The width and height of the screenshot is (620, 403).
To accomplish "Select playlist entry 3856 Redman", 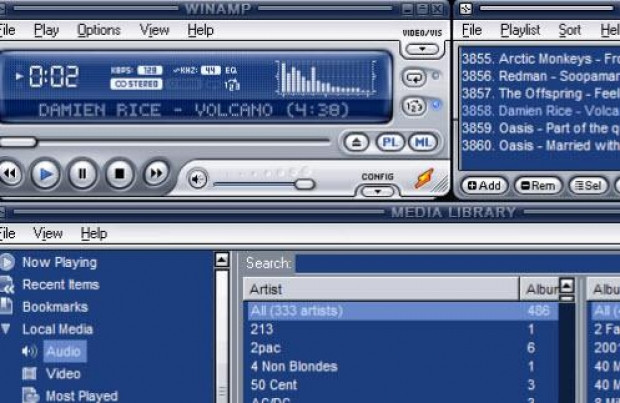I will point(540,76).
